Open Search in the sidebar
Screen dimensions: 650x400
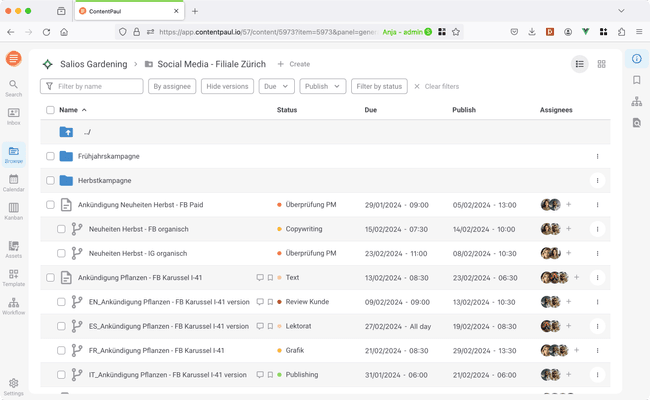[13, 89]
